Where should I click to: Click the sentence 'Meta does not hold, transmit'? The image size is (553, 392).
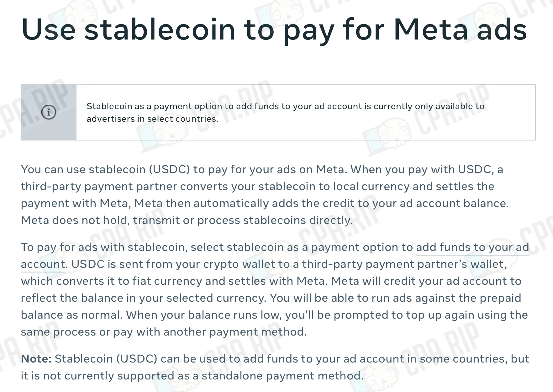[x=187, y=220]
